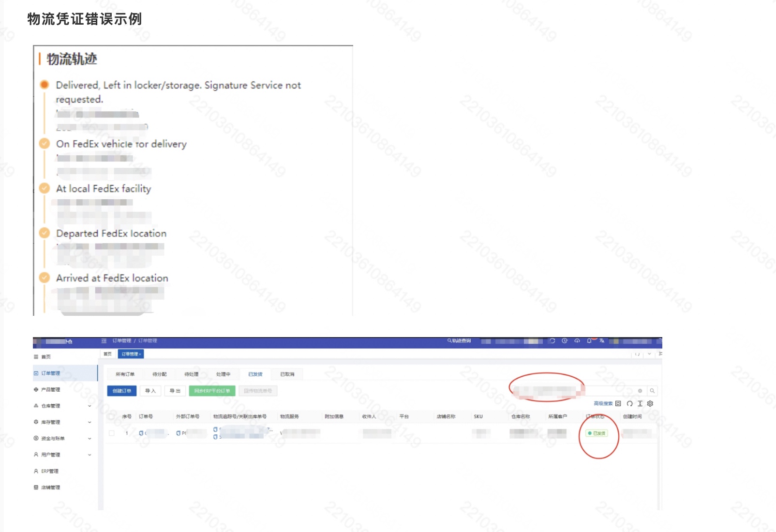The image size is (776, 532).
Task: Click the 首页 grid icon in sidebar
Action: pyautogui.click(x=36, y=357)
